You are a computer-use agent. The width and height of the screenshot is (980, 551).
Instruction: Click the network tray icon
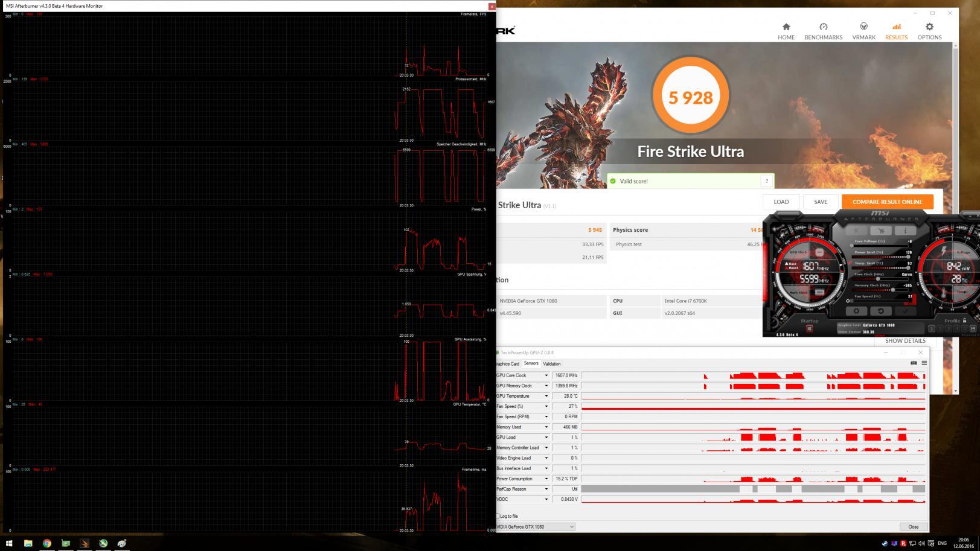click(x=912, y=543)
